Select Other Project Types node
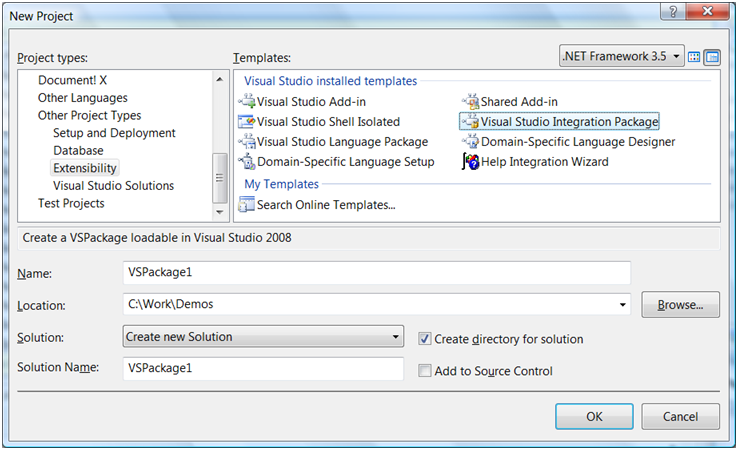The image size is (738, 450). click(x=89, y=115)
